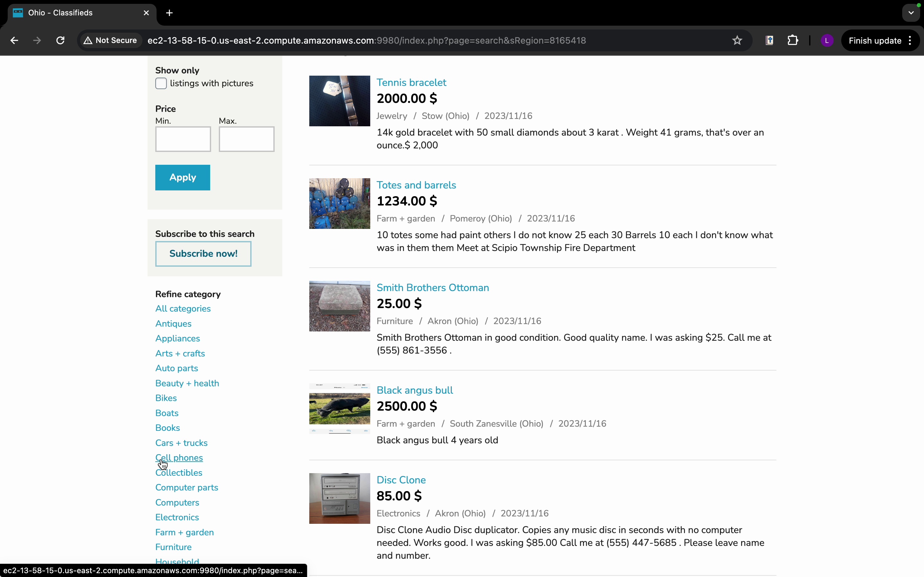Reload the current page

(x=60, y=40)
